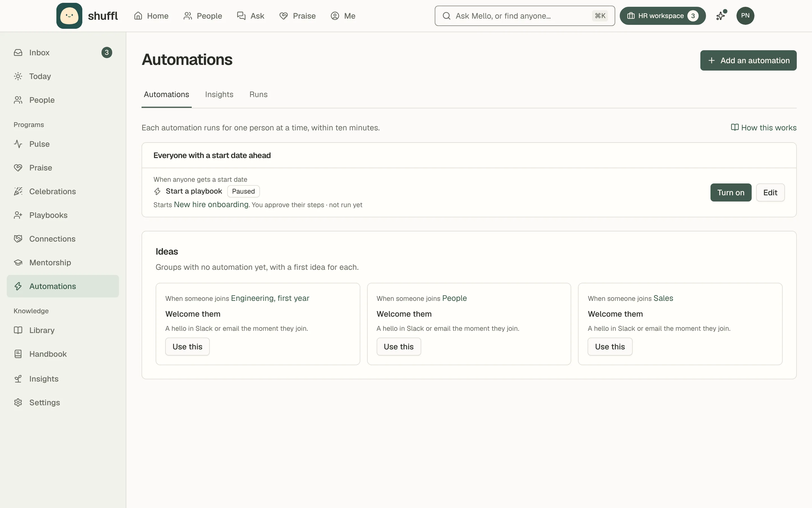Open the Library section

pos(63,330)
